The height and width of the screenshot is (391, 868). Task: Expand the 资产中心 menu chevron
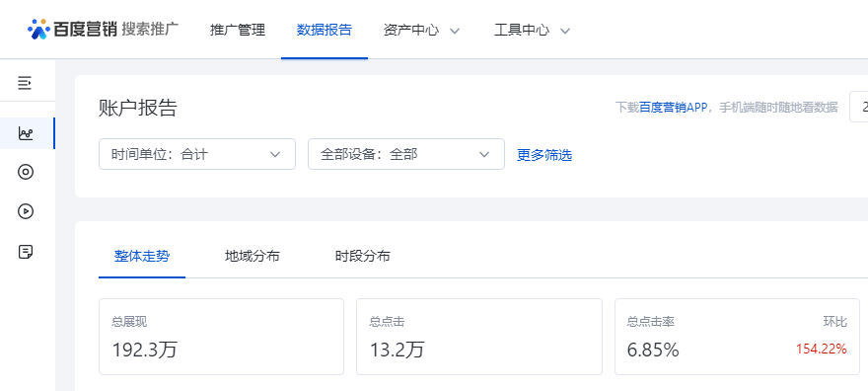tap(455, 31)
